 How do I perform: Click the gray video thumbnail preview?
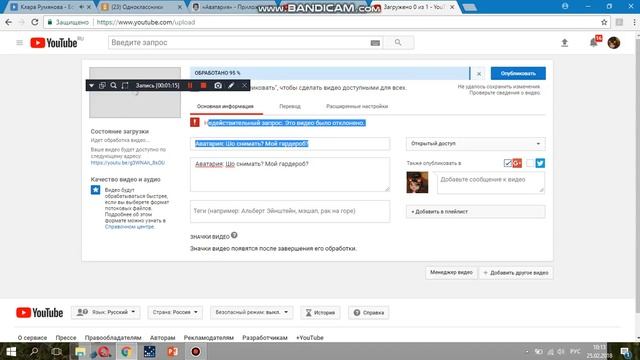[135, 93]
